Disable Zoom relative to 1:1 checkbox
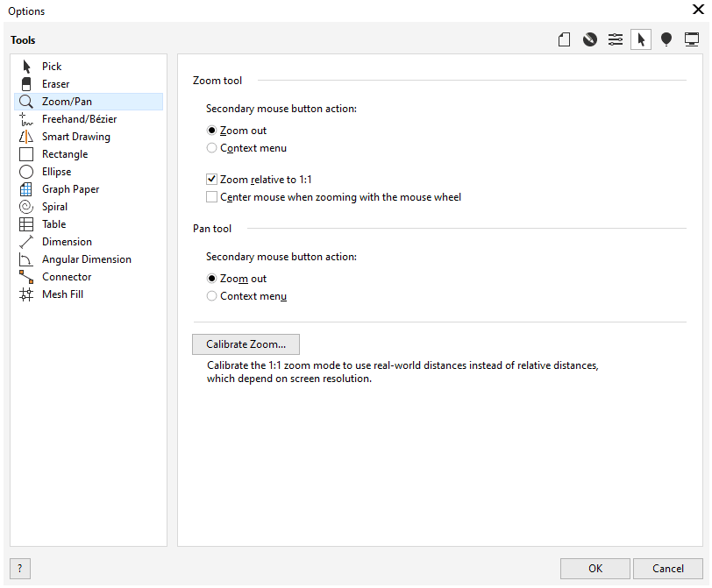Screen dimensions: 712x588 click(x=211, y=180)
